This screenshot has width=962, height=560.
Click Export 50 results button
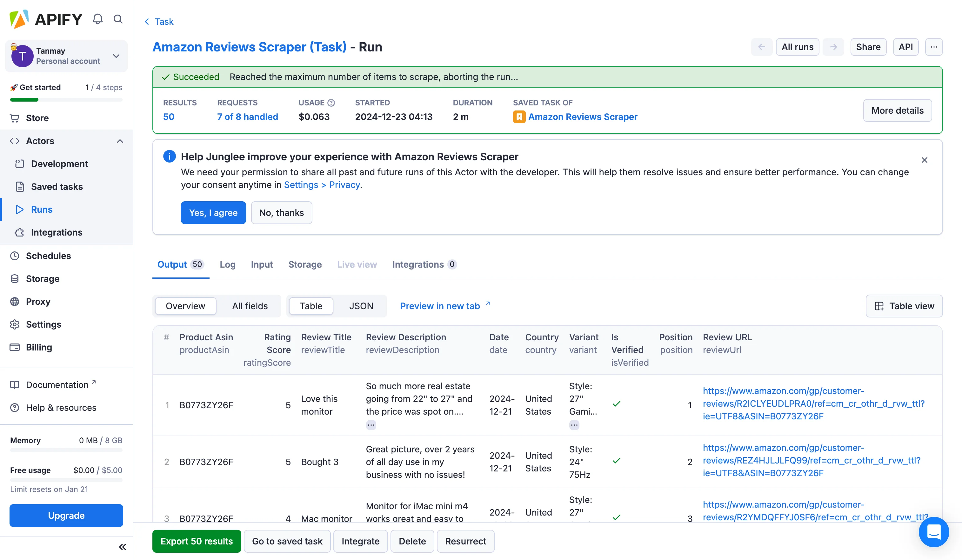click(x=196, y=541)
